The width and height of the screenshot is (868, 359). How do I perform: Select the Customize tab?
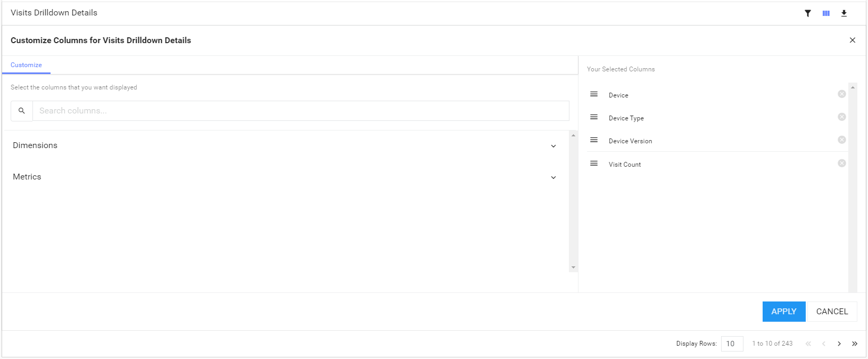[26, 65]
